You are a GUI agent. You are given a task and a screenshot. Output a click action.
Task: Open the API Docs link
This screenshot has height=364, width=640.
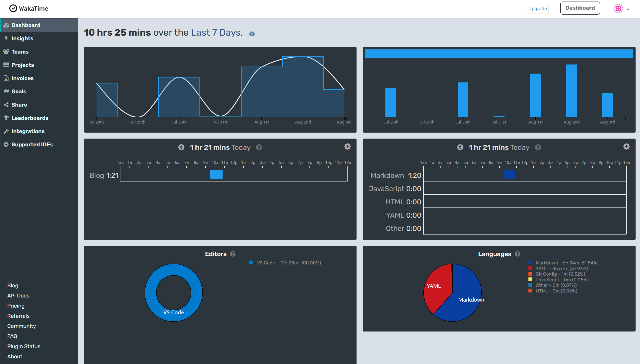tap(18, 296)
